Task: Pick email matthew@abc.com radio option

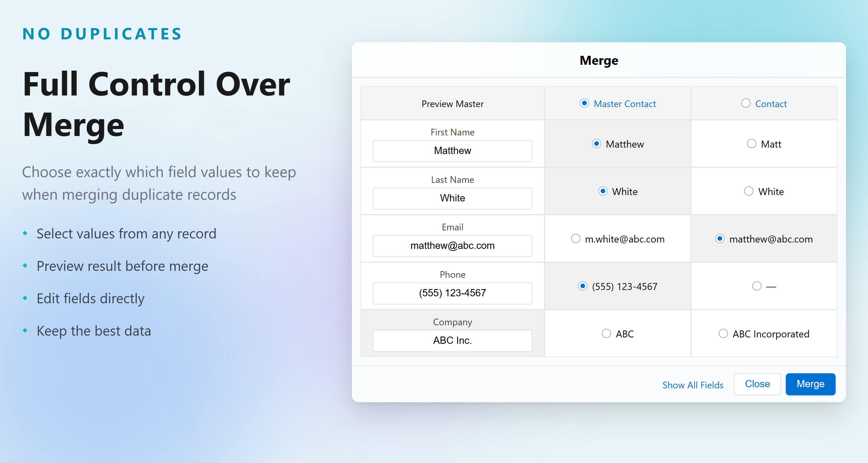Action: tap(720, 239)
